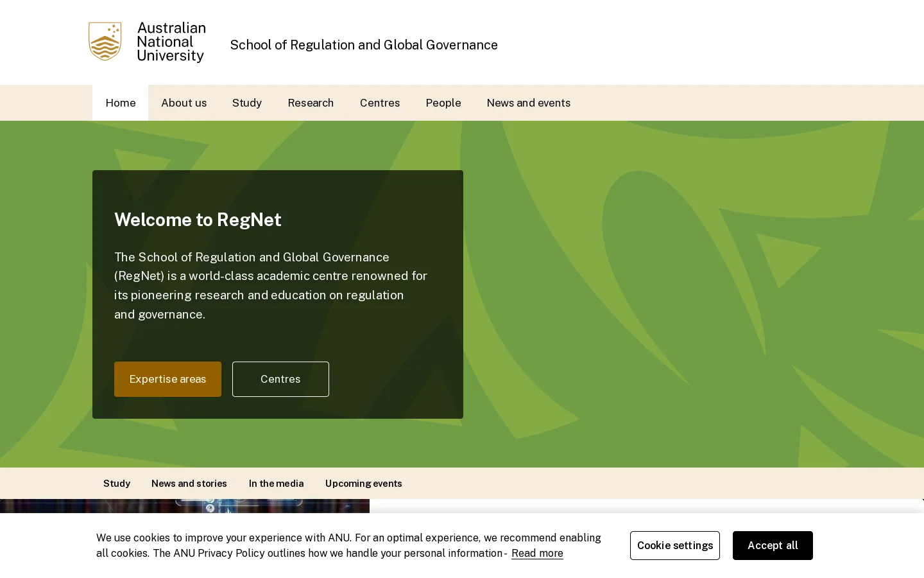Go to the Study navigation item
This screenshot has height=578, width=924.
[247, 103]
